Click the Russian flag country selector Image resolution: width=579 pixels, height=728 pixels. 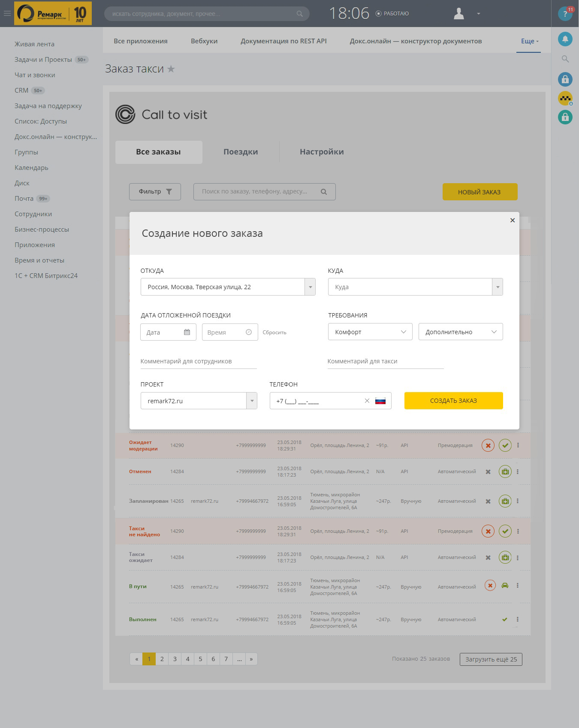click(380, 401)
